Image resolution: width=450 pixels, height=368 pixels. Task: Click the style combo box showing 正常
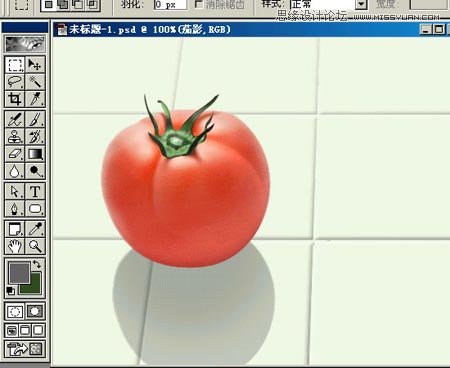click(x=328, y=5)
